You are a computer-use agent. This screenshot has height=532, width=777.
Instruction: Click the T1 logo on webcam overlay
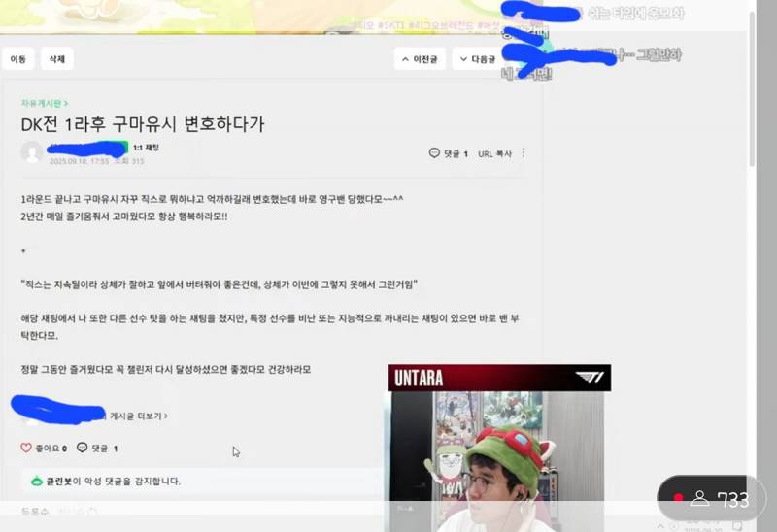(x=591, y=378)
